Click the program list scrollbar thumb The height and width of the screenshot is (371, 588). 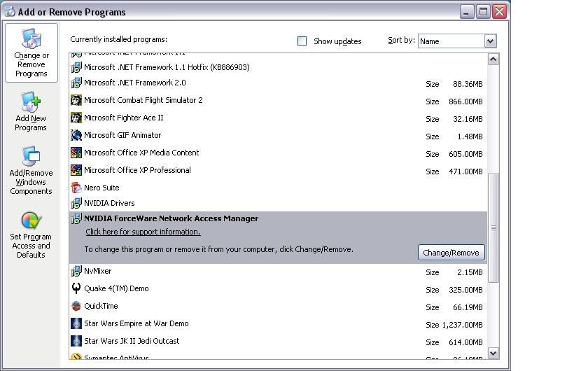tap(493, 227)
